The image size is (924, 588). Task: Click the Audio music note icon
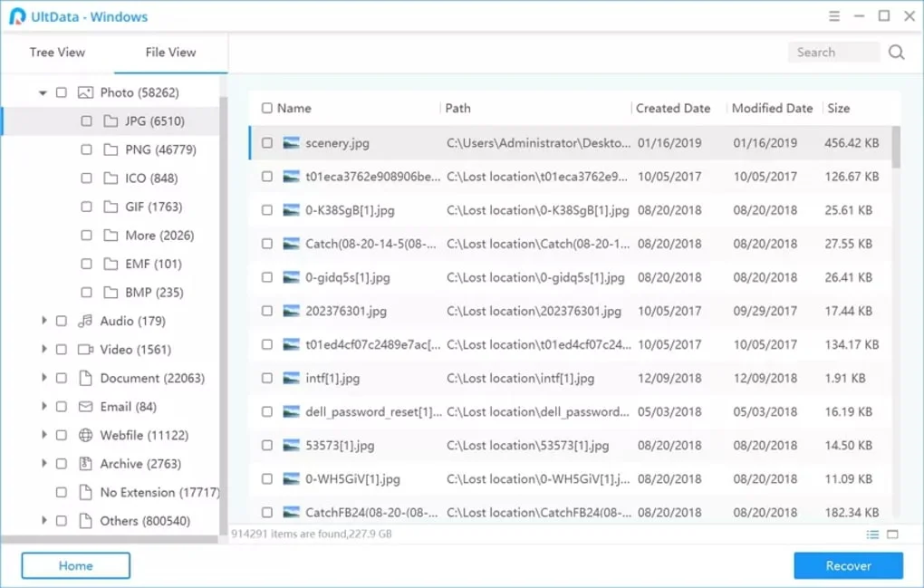[86, 321]
